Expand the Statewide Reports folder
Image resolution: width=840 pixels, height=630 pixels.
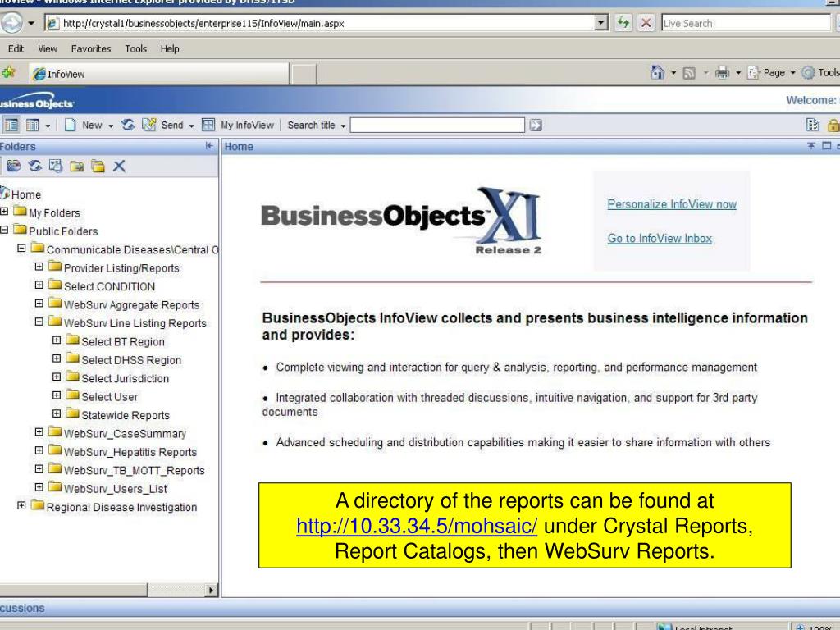(x=57, y=413)
